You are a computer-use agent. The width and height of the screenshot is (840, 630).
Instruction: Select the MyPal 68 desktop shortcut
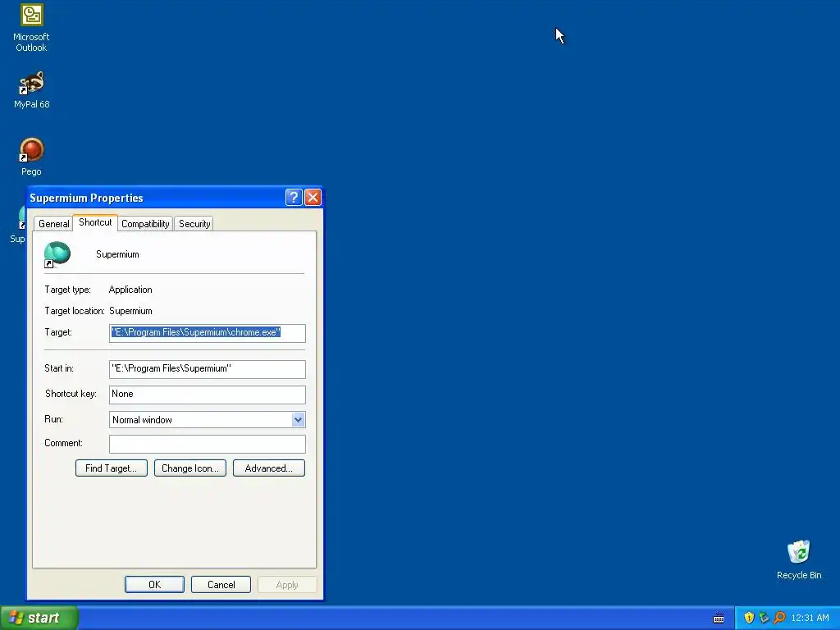(31, 90)
